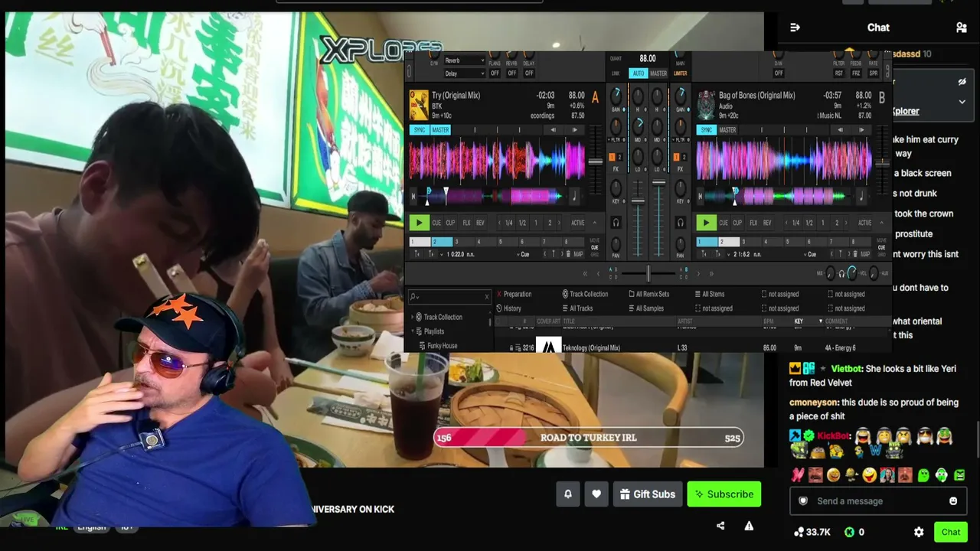Turn on stream notifications with the bell icon
The height and width of the screenshot is (551, 980).
(x=568, y=494)
